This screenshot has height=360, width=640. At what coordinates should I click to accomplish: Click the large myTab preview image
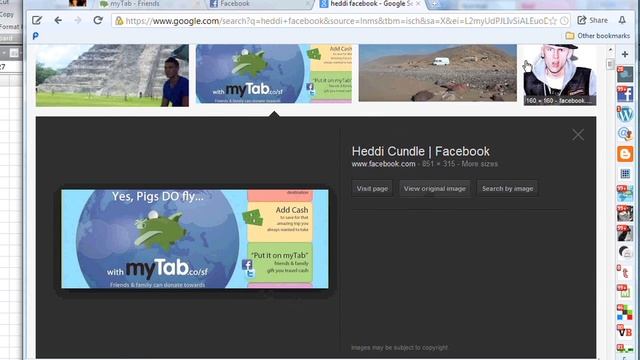coord(195,239)
